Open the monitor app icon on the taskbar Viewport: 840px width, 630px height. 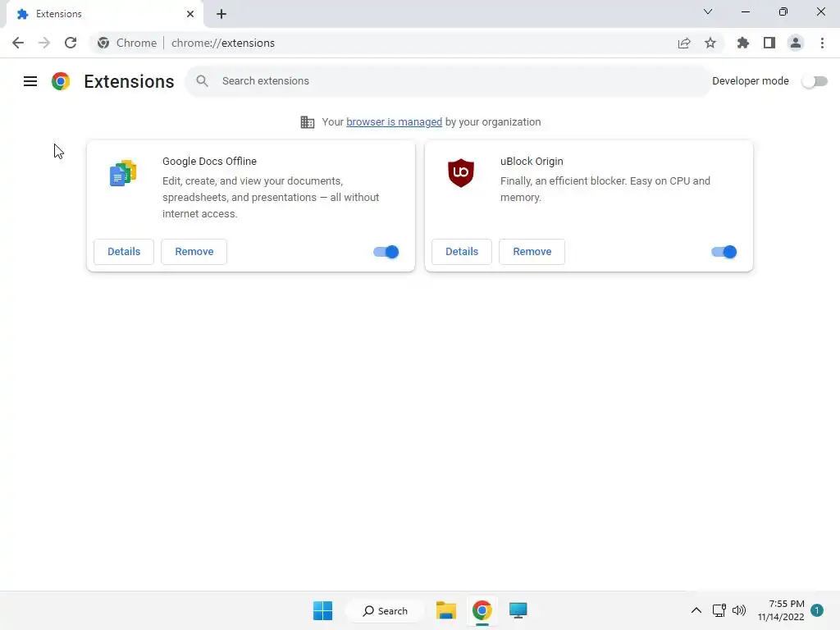pos(518,610)
